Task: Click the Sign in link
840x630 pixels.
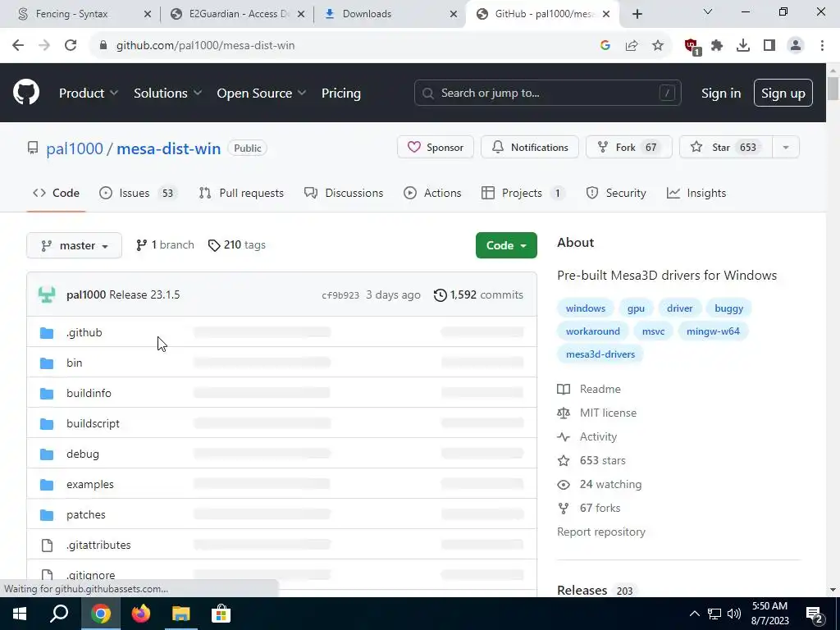Action: coord(721,94)
